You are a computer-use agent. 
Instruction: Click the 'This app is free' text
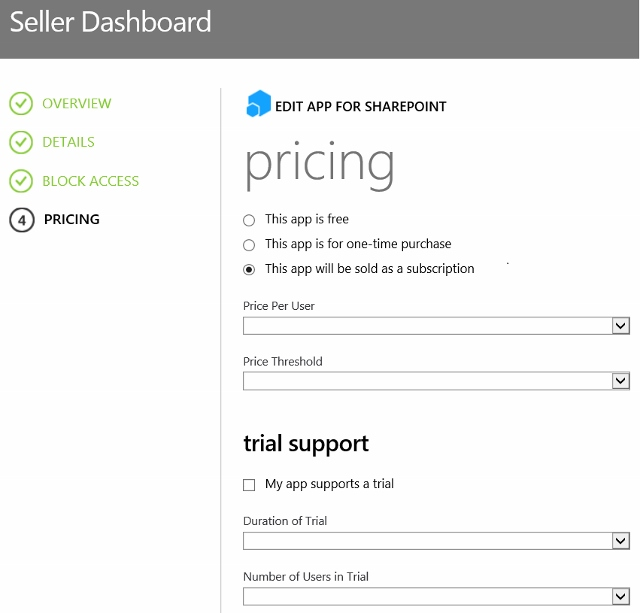coord(307,220)
